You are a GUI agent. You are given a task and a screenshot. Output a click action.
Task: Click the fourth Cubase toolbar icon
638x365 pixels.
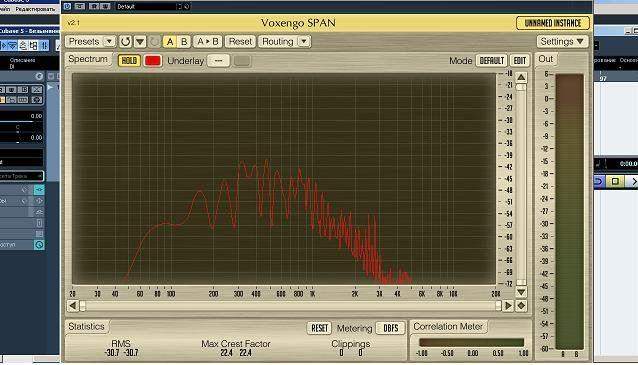coord(33,45)
